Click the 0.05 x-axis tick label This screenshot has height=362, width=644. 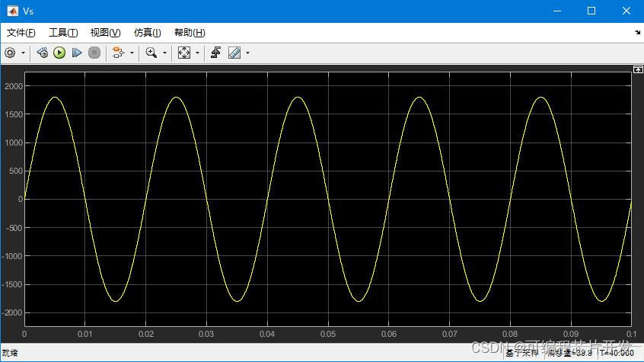(328, 334)
